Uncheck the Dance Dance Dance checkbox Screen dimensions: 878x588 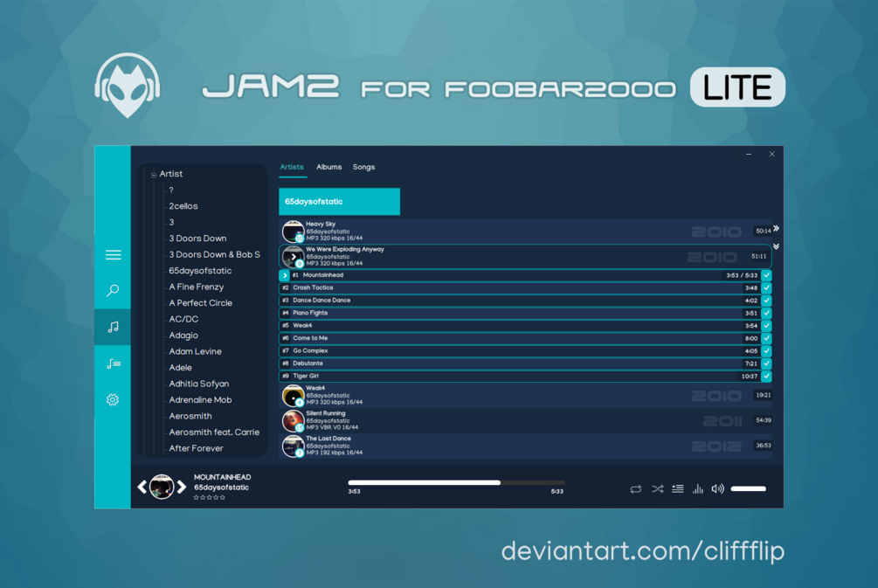[x=766, y=301]
